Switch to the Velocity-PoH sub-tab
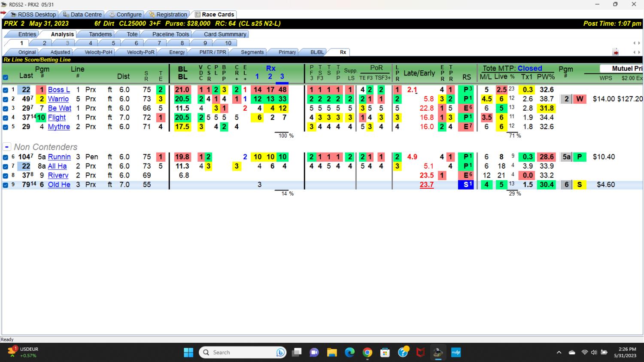Image resolution: width=644 pixels, height=362 pixels. tap(98, 52)
